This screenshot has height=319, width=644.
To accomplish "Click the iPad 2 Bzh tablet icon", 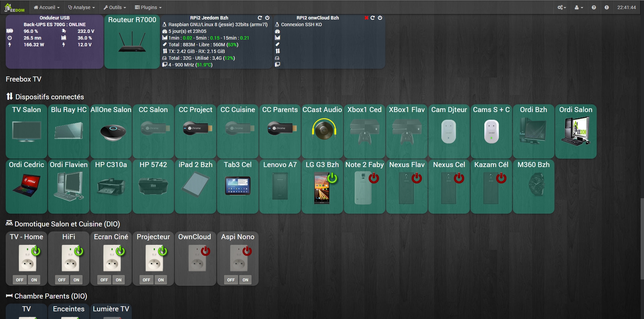I will [x=195, y=184].
